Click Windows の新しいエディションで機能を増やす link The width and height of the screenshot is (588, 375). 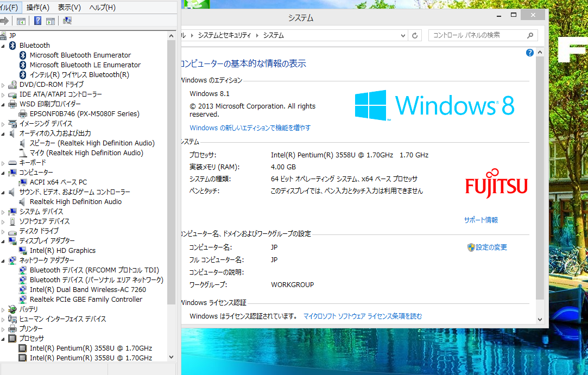(250, 128)
